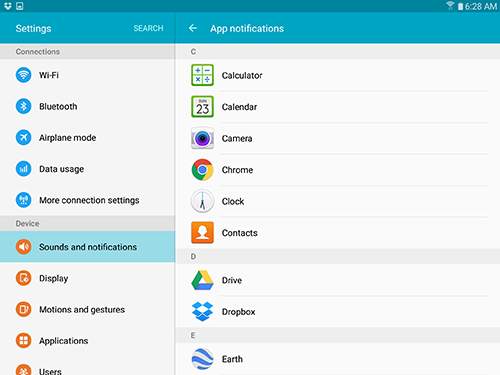Open More connection settings entry
This screenshot has width=500, height=375.
pos(87,200)
